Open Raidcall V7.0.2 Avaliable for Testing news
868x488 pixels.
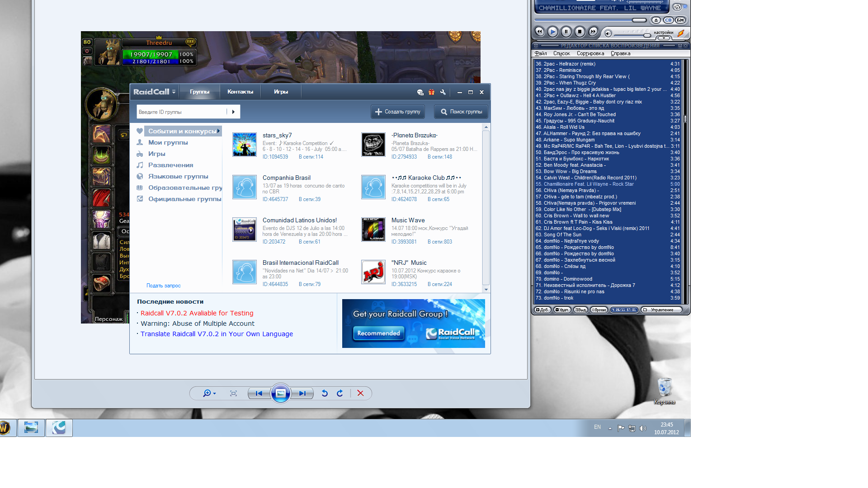(197, 313)
